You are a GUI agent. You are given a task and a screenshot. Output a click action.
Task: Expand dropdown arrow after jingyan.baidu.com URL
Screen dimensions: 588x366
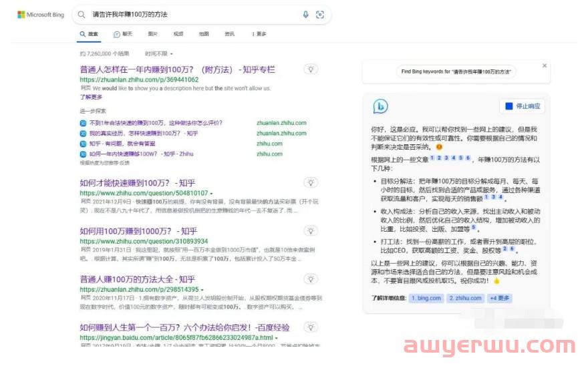click(277, 338)
